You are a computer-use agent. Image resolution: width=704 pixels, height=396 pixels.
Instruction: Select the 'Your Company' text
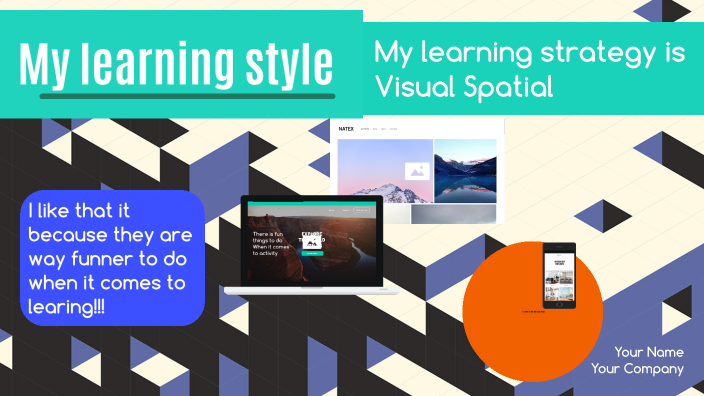637,369
